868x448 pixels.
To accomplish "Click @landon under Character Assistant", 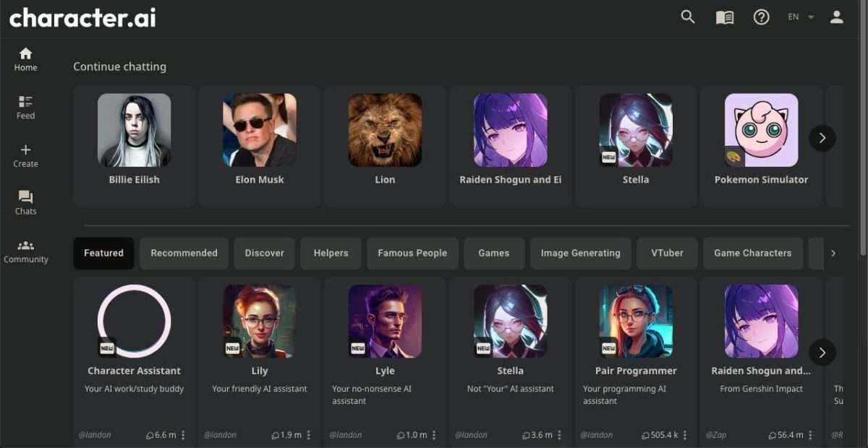I will coord(93,435).
